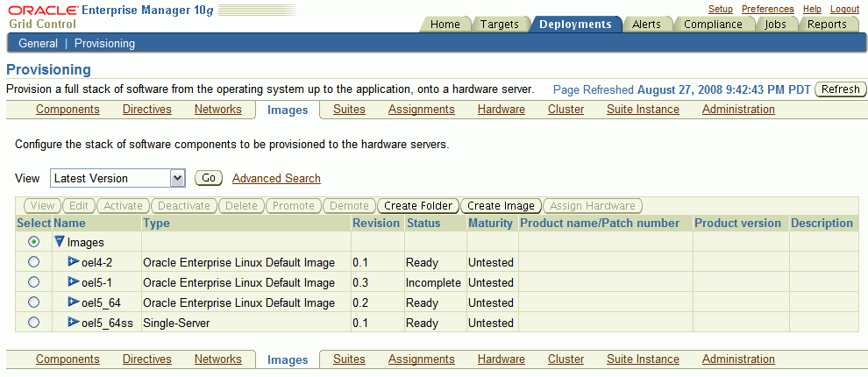
Task: Select the Images root radio button
Action: point(34,242)
